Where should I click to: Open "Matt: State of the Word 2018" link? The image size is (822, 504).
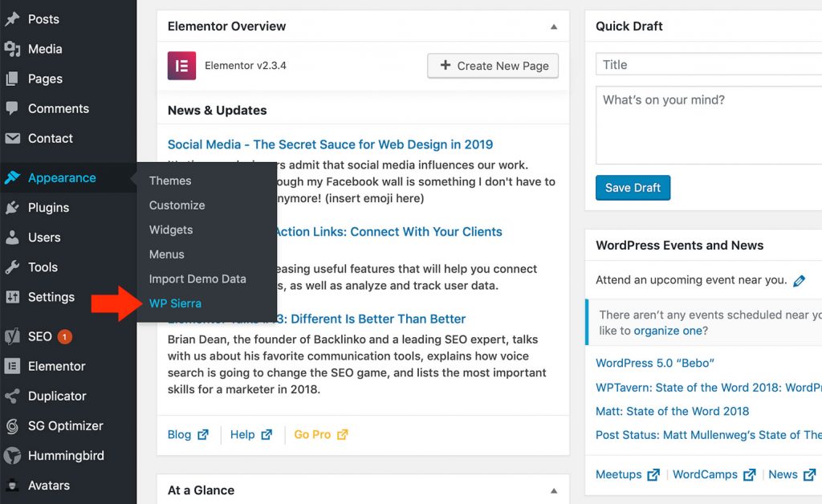(x=672, y=411)
